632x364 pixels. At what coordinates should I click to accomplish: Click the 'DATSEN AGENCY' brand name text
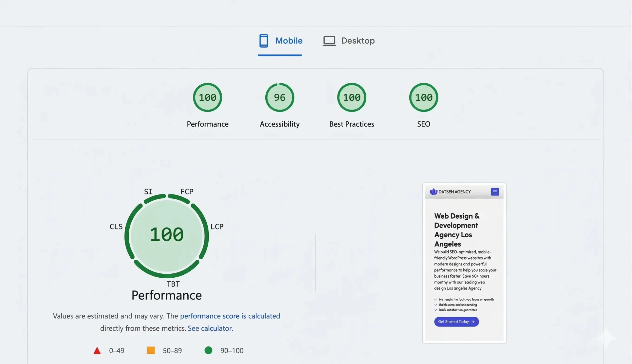coord(455,192)
